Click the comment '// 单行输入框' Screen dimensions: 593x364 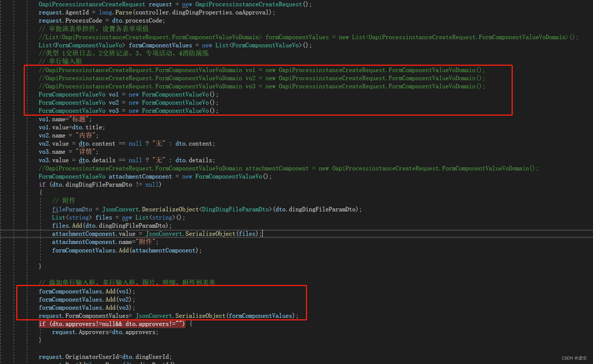60,61
